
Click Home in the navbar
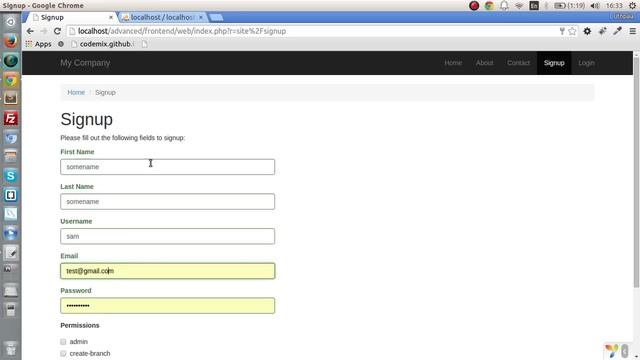(x=453, y=63)
